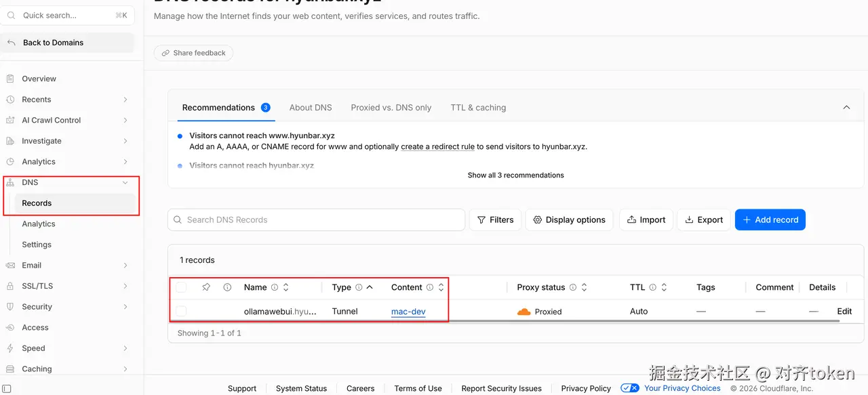Expand the Security sidebar chevron
Screen dimensions: 868x395
click(x=125, y=307)
